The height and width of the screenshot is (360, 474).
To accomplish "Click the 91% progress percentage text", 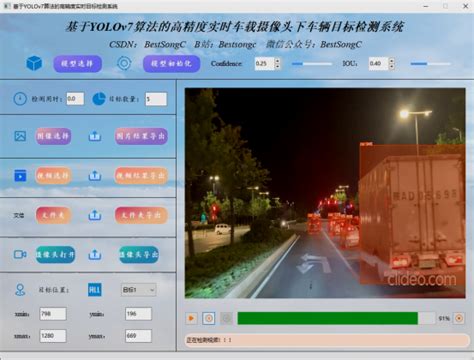I will point(444,319).
